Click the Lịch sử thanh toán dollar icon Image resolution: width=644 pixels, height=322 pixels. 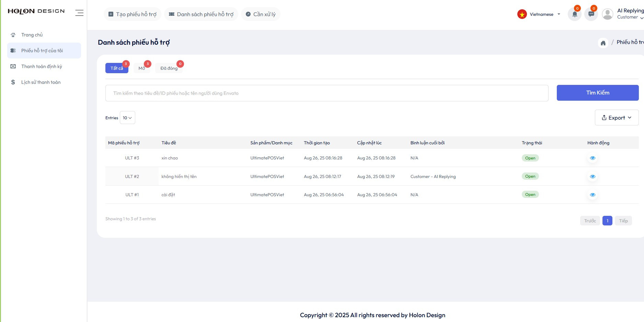13,82
